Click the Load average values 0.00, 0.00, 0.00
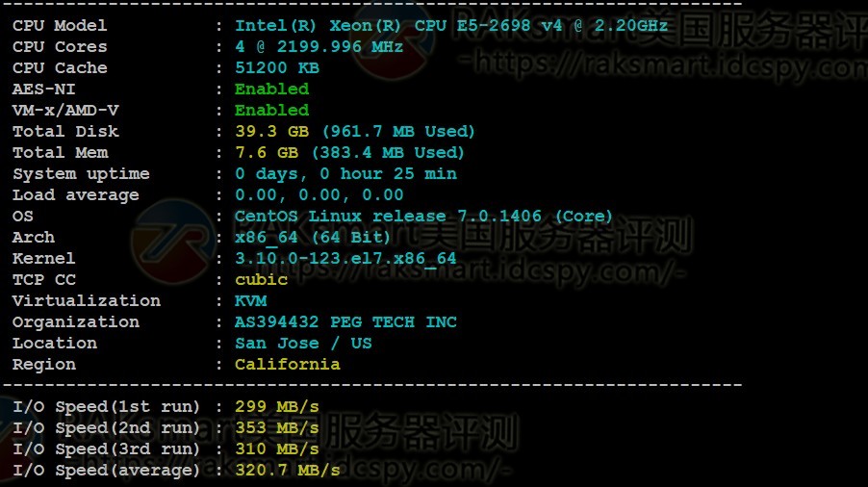Screen dimensions: 868x487 (x=319, y=194)
